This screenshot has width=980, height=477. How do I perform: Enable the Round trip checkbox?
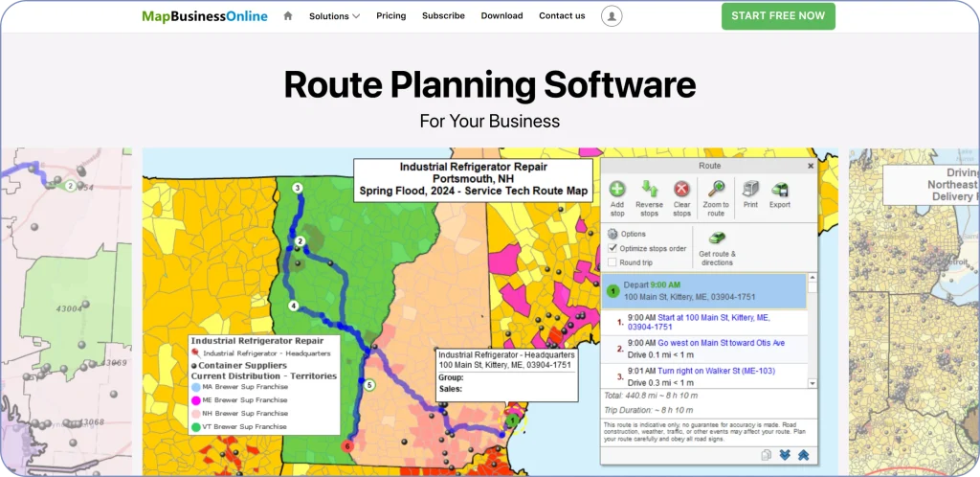[612, 262]
